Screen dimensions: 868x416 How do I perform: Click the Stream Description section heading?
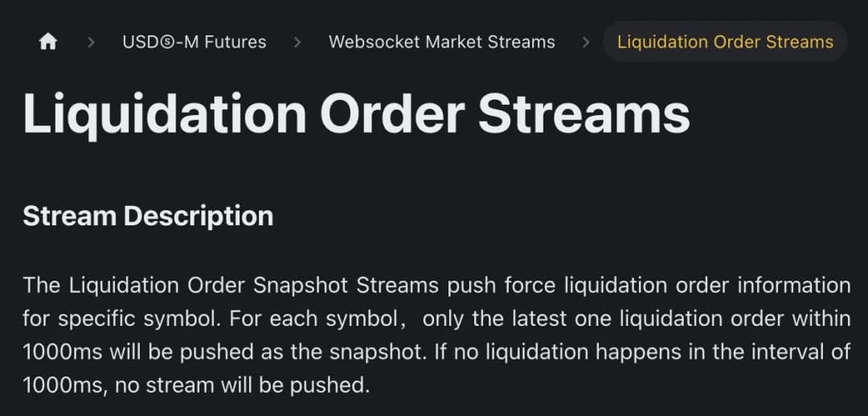tap(148, 216)
